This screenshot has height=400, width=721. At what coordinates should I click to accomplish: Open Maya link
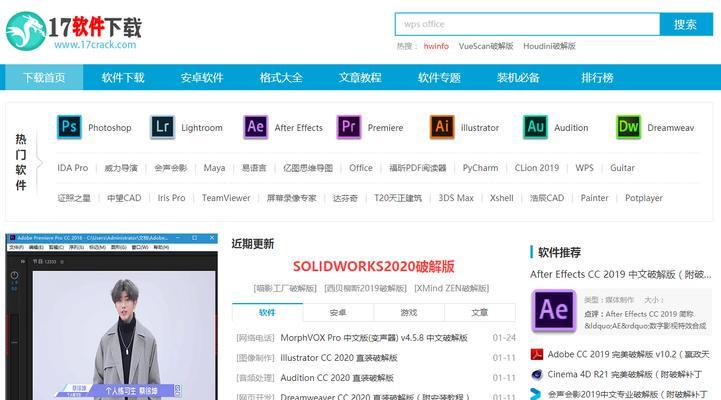click(x=214, y=168)
